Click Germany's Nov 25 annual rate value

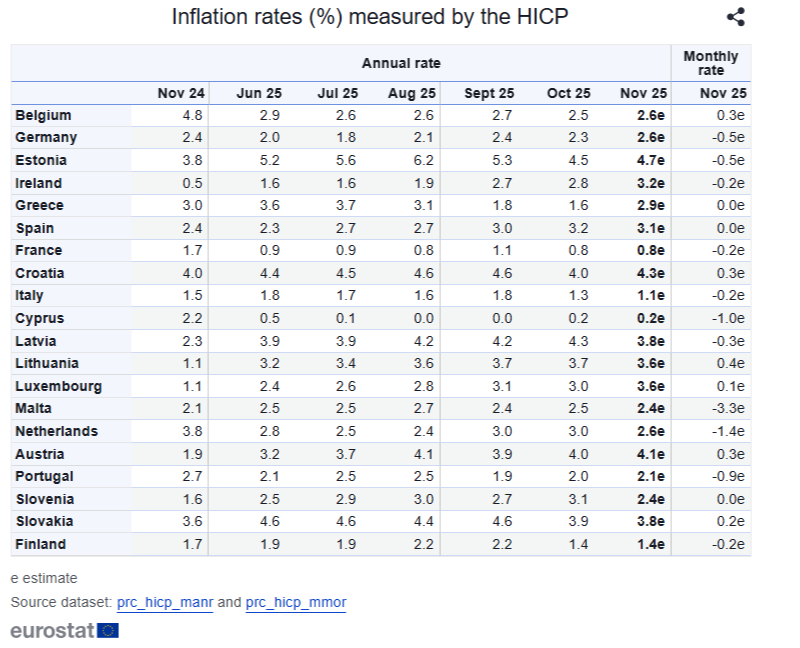click(651, 138)
